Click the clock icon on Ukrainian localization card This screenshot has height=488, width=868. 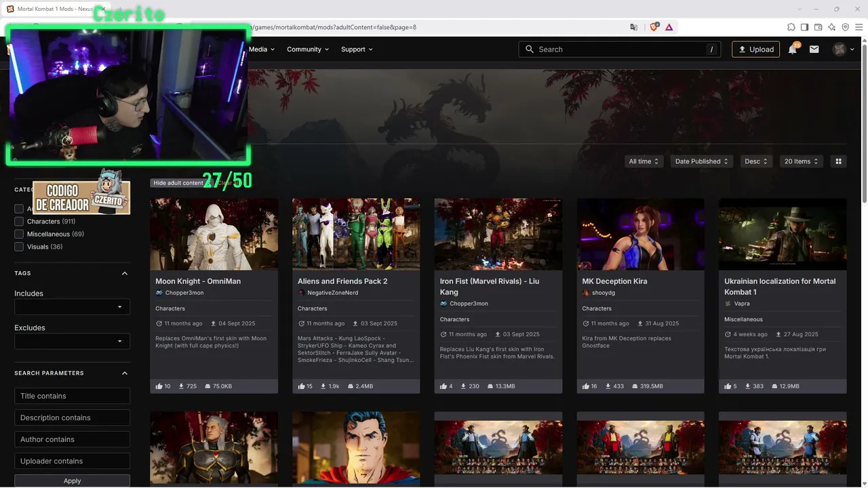pyautogui.click(x=728, y=334)
